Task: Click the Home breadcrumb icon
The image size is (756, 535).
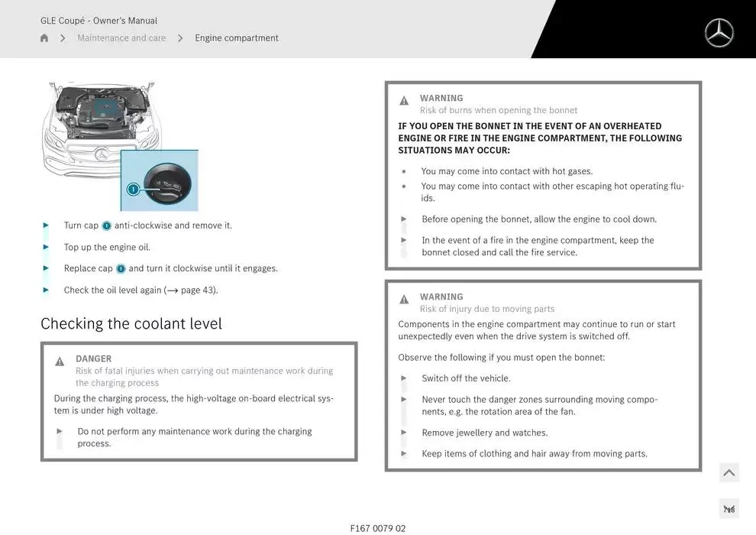Action: pyautogui.click(x=44, y=38)
